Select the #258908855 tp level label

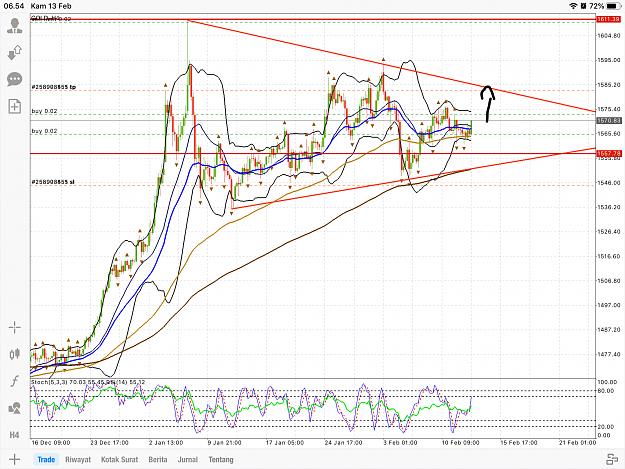(53, 87)
